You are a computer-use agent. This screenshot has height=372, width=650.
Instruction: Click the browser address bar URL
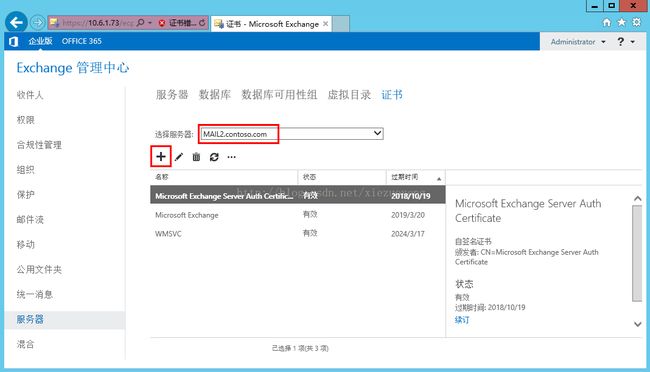tap(97, 23)
